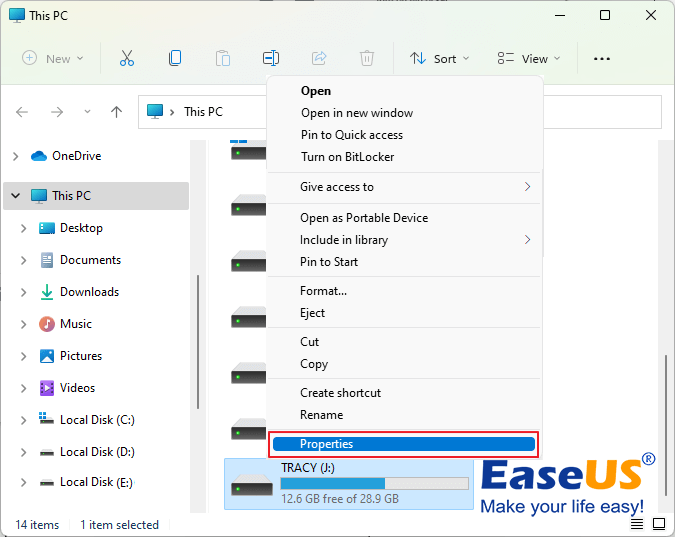
Task: Collapse the This PC tree node
Action: pos(15,196)
